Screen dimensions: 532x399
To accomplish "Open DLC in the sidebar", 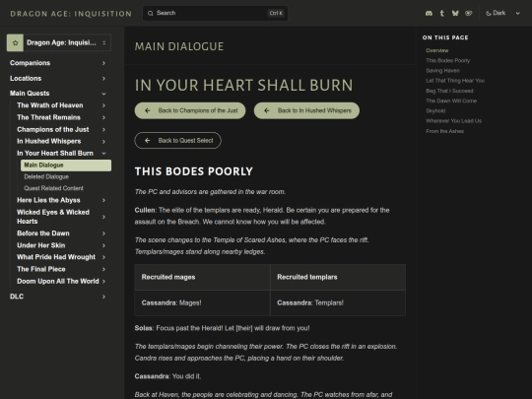I will point(17,297).
